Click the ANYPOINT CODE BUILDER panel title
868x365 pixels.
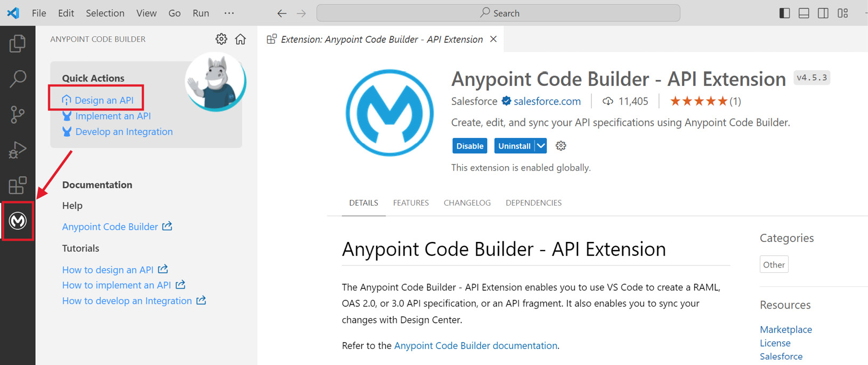[x=98, y=39]
